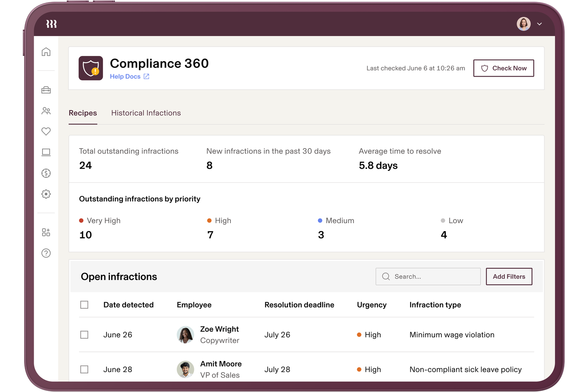The width and height of the screenshot is (588, 392).
Task: Click the Very High count 10
Action: (x=85, y=235)
